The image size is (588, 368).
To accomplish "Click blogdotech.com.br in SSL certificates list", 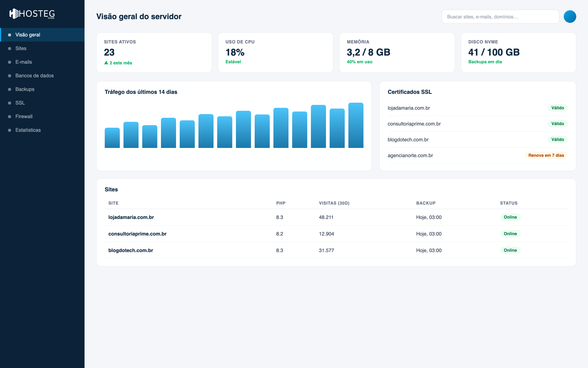I will 408,140.
